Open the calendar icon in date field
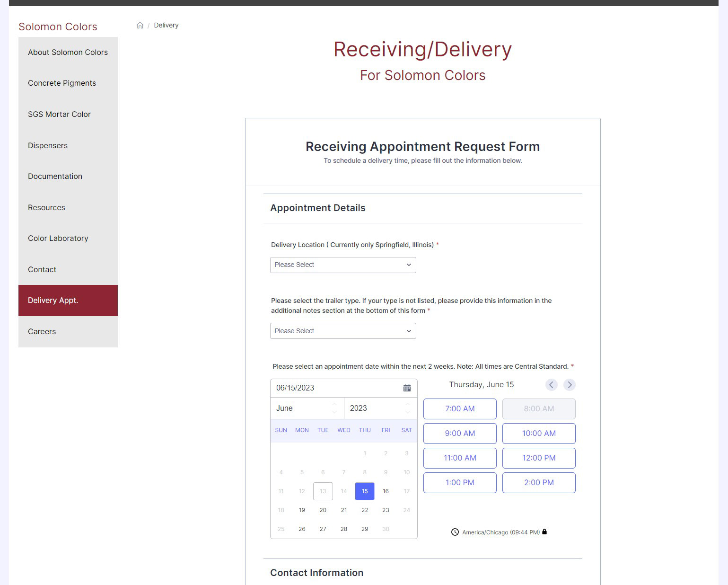728x585 pixels. point(407,388)
